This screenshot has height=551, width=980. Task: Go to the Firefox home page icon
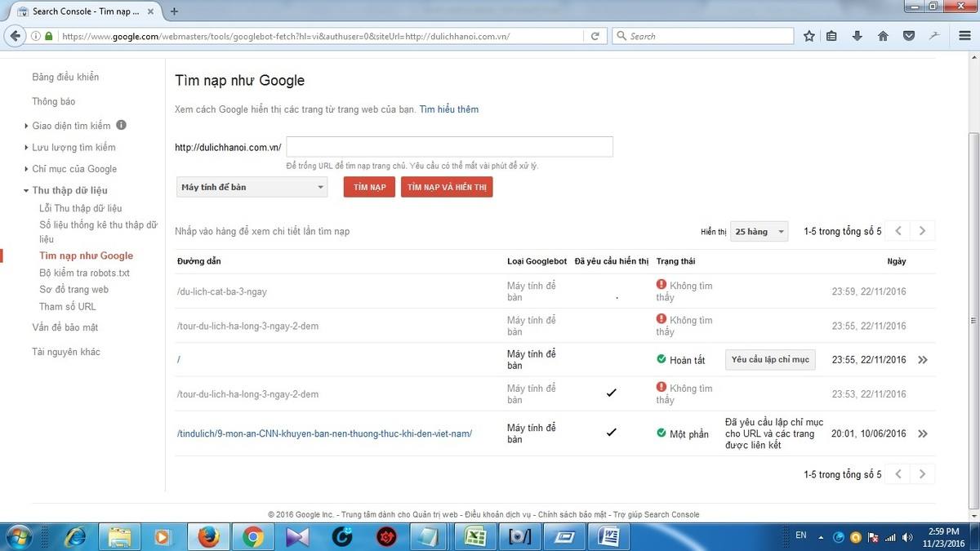point(883,36)
